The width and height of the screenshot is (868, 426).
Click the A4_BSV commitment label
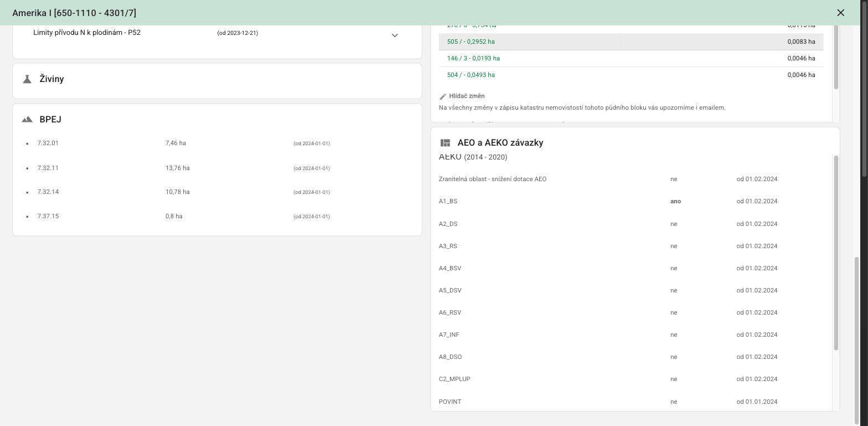click(450, 268)
